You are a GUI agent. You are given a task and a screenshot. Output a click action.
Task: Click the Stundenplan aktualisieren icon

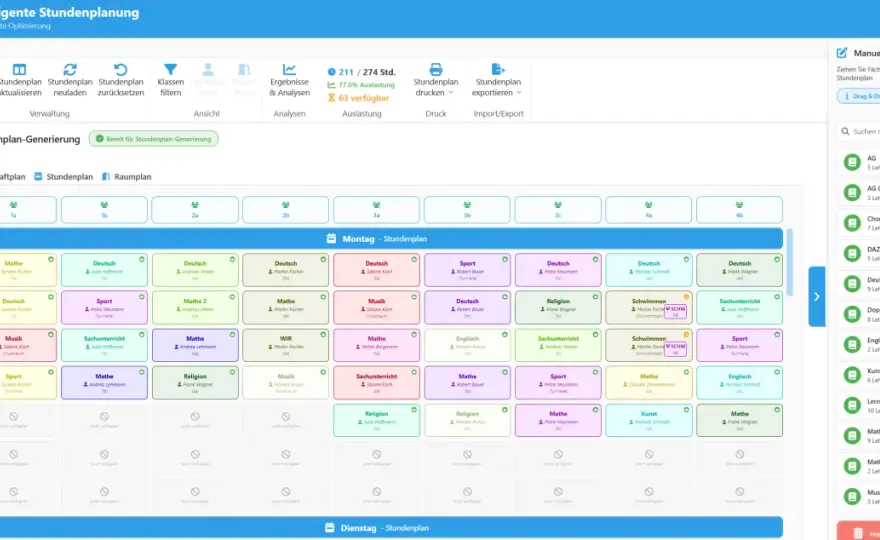pyautogui.click(x=20, y=70)
